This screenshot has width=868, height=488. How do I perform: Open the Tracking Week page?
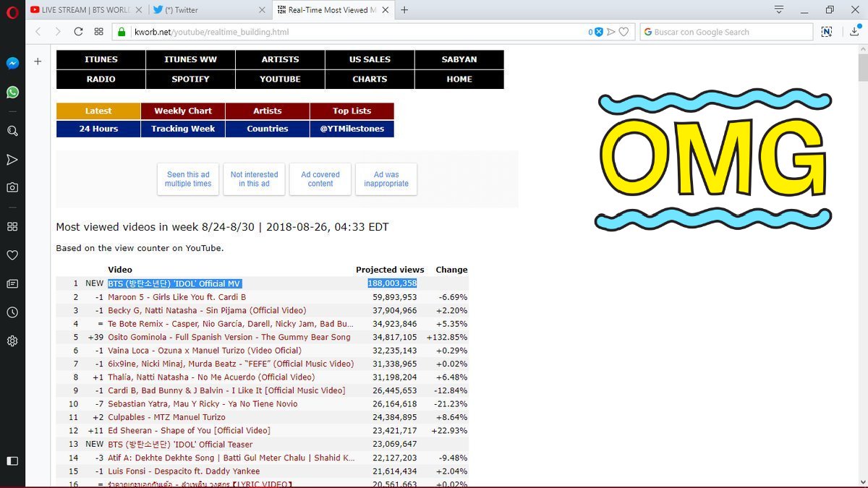coord(183,129)
